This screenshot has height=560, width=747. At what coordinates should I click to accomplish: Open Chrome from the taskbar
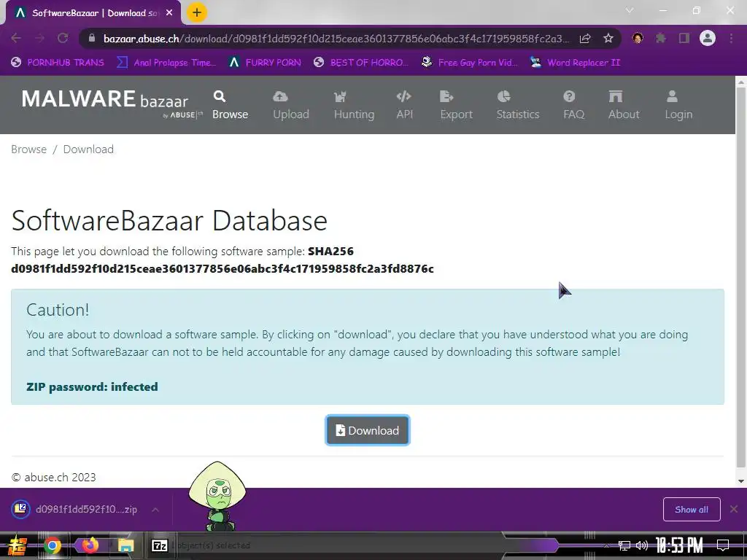tap(53, 545)
